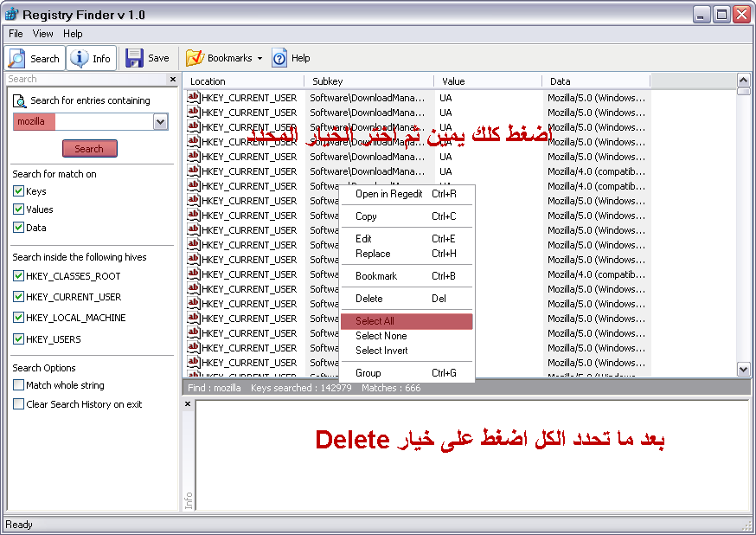Expand the search term history dropdown
Image resolution: width=756 pixels, height=535 pixels.
click(161, 121)
